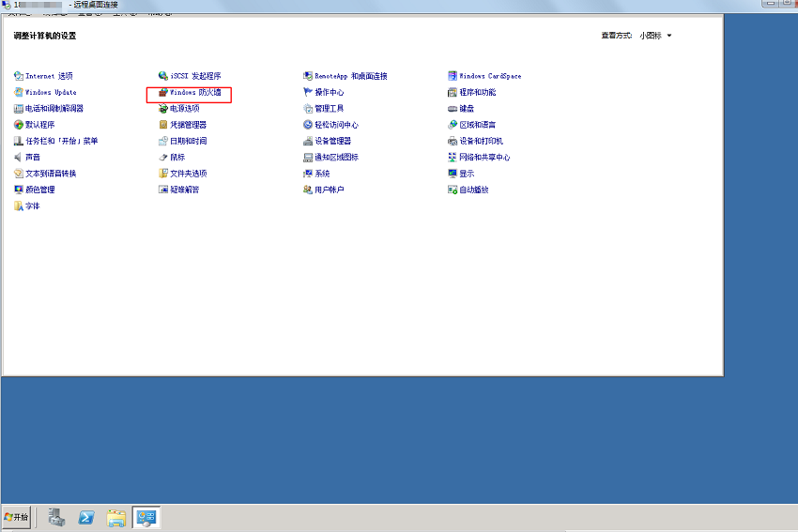Open 管理工具 link
798x532 pixels.
coord(329,109)
